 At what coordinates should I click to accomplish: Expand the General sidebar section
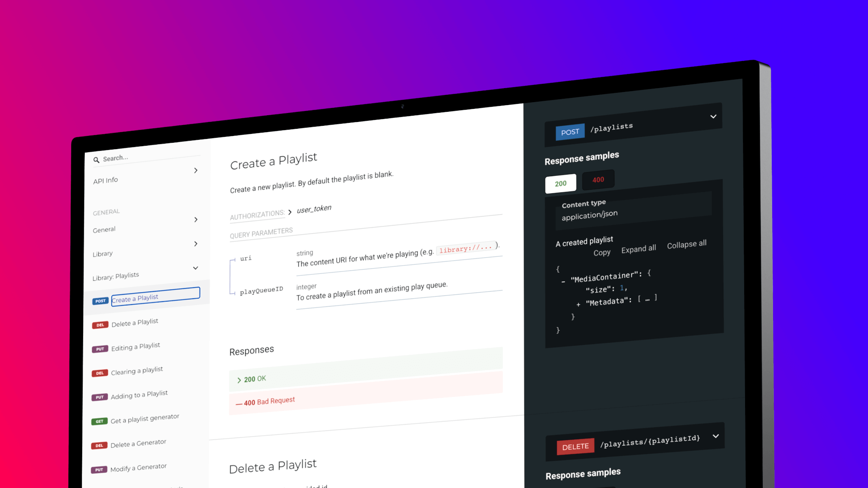click(196, 219)
